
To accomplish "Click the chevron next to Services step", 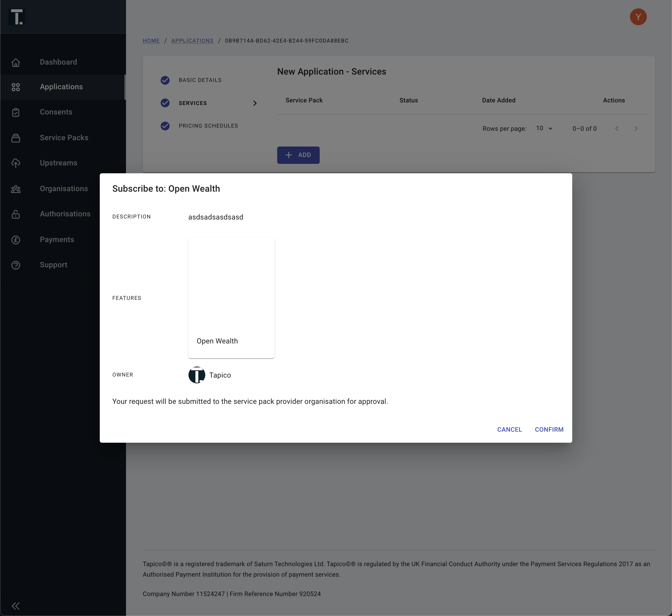I will point(255,103).
